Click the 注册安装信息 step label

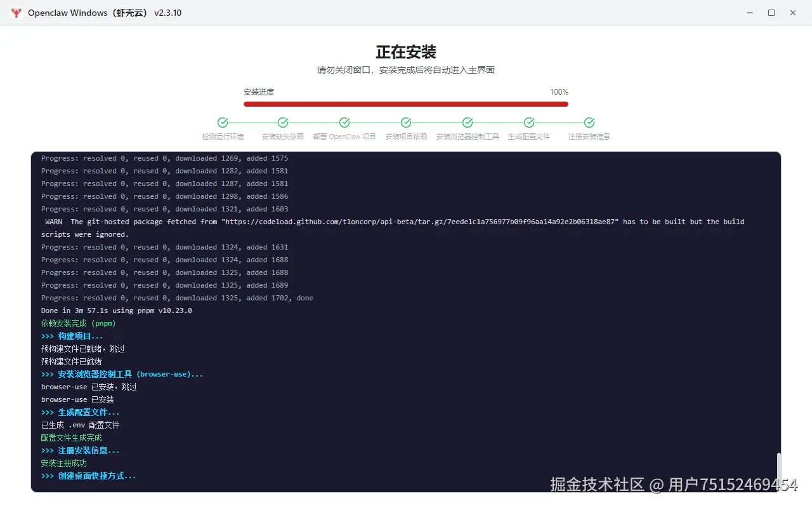click(x=589, y=137)
